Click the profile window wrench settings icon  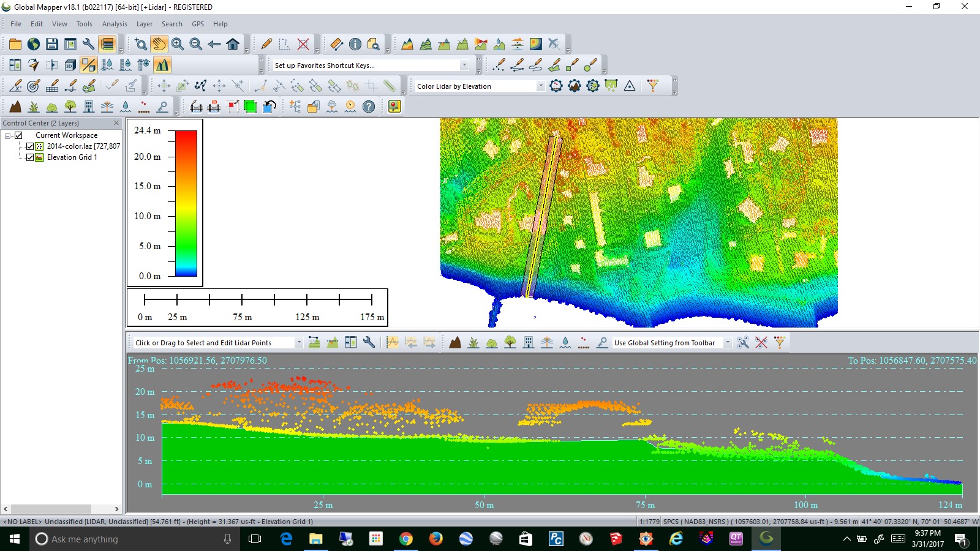369,343
